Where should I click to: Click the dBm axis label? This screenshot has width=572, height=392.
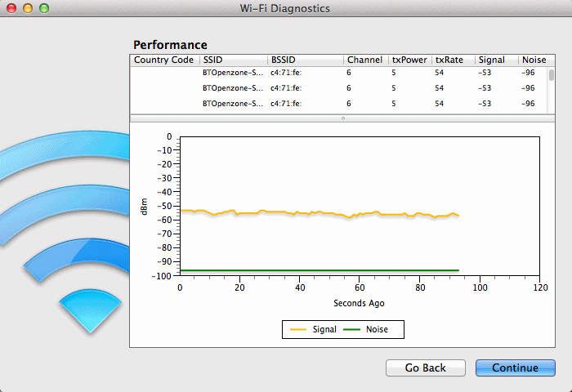tap(144, 207)
